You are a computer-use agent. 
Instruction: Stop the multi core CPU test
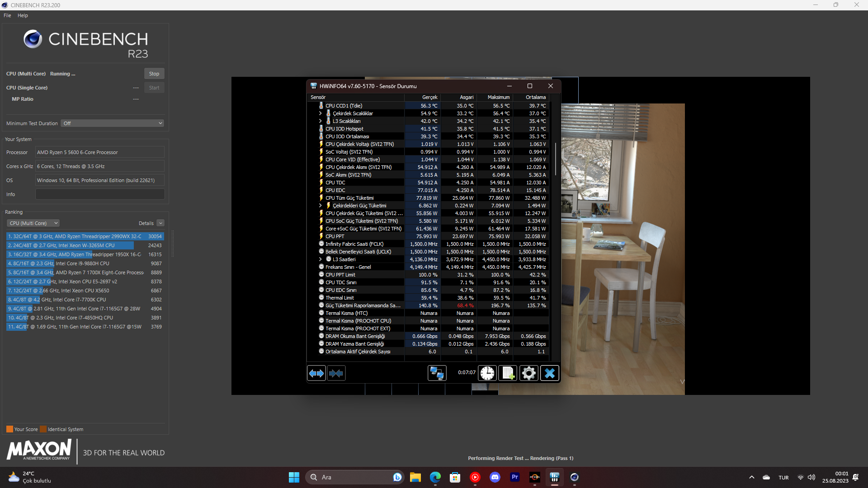tap(154, 74)
